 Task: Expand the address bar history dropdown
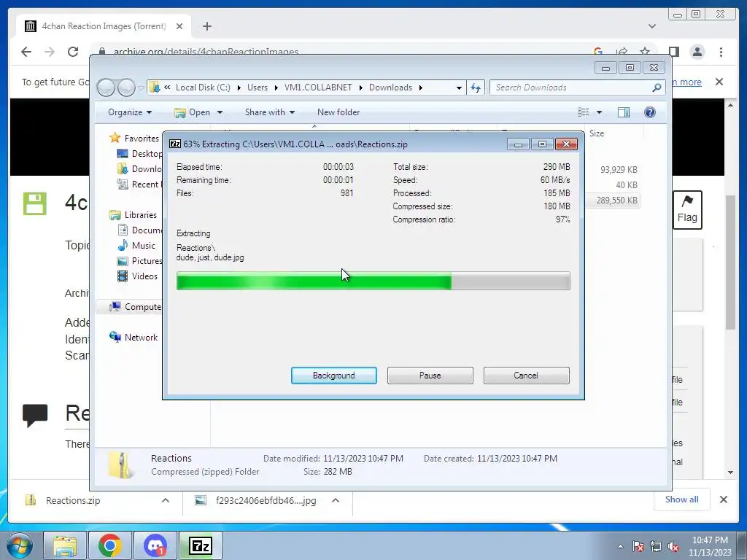pos(459,87)
